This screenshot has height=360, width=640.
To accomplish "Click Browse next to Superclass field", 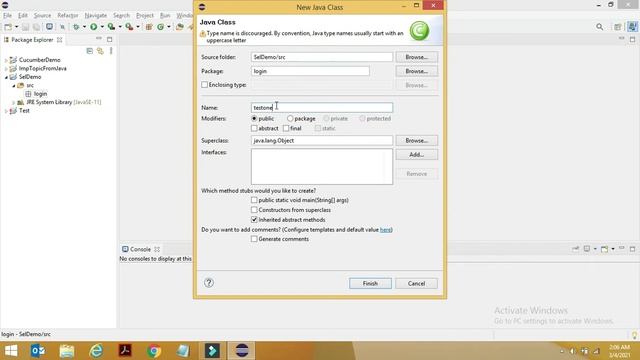I will pyautogui.click(x=416, y=140).
